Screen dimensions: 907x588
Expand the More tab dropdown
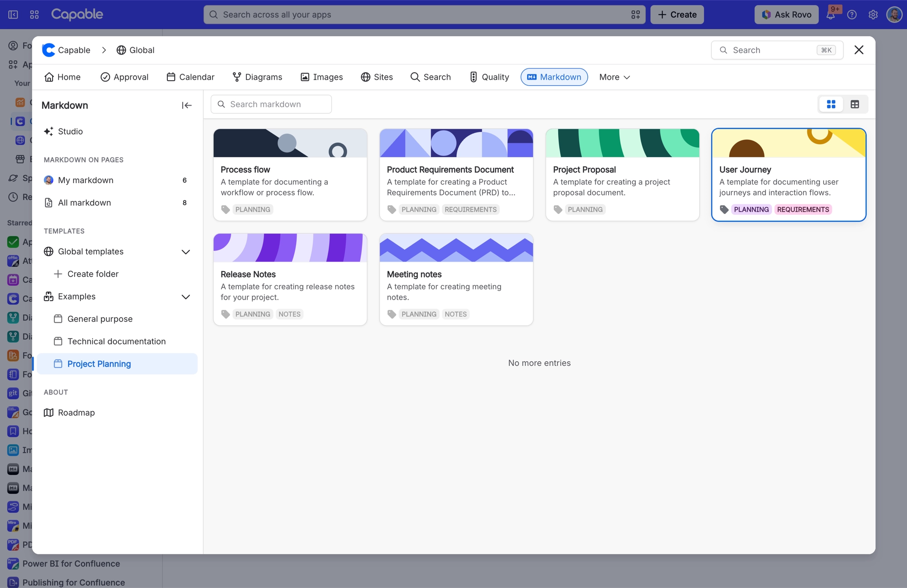(x=614, y=77)
